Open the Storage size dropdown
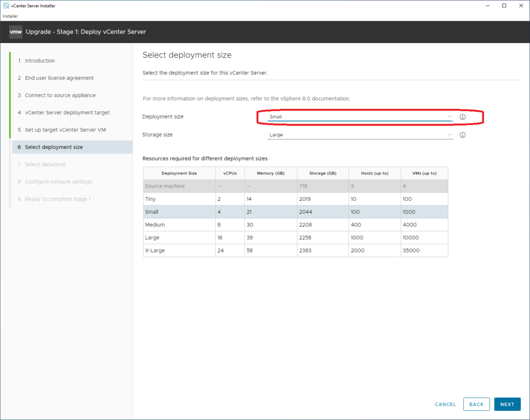 click(360, 135)
